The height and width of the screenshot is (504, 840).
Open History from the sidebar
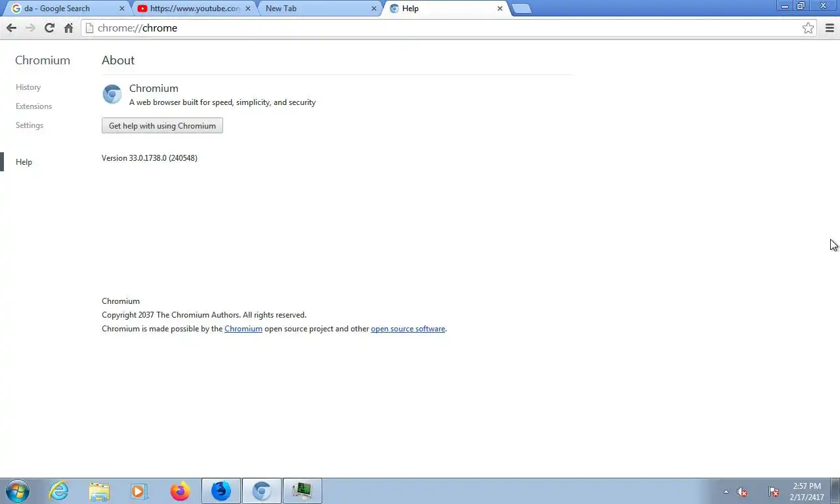(28, 87)
